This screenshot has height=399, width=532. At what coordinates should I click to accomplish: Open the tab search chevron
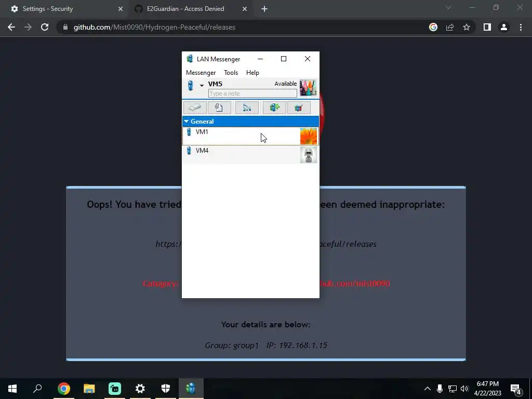[448, 7]
